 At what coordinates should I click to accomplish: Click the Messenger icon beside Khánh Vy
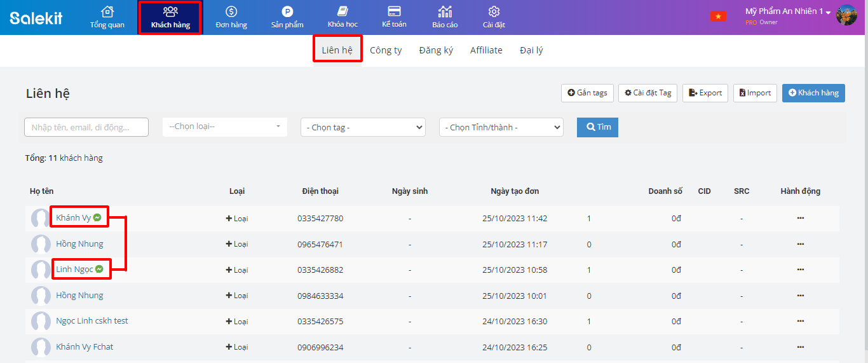(x=97, y=217)
